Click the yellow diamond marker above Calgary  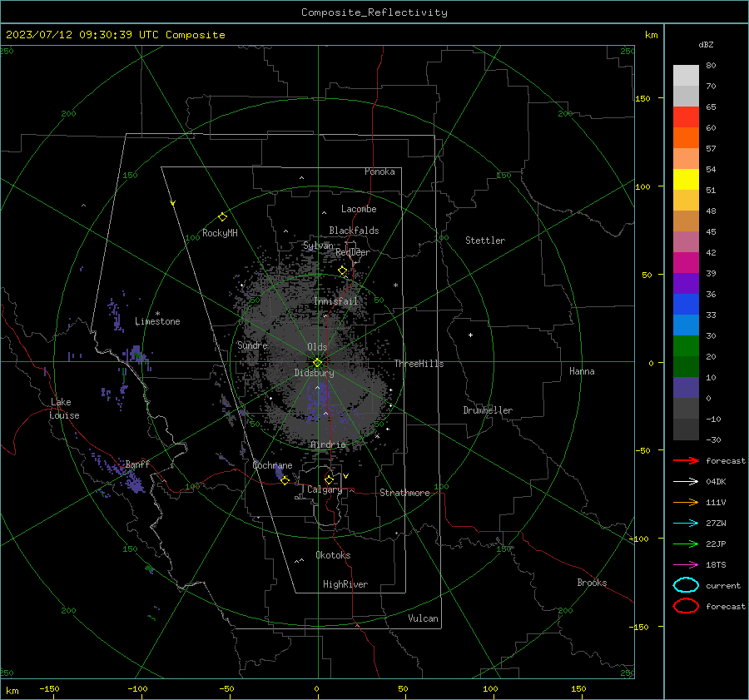click(329, 479)
